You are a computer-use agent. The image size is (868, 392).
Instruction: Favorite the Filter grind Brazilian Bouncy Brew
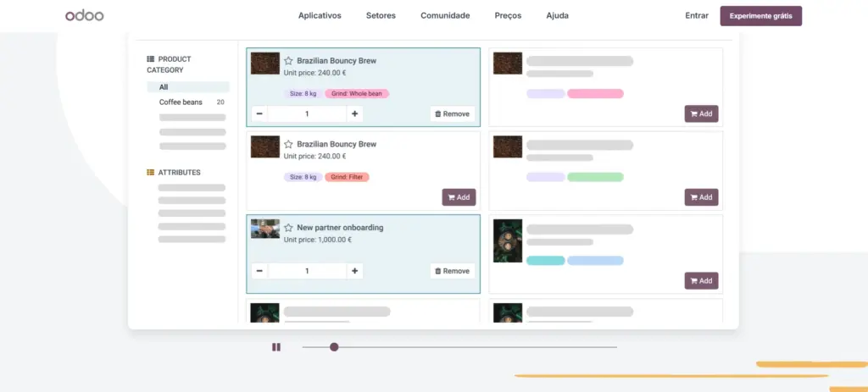click(288, 144)
